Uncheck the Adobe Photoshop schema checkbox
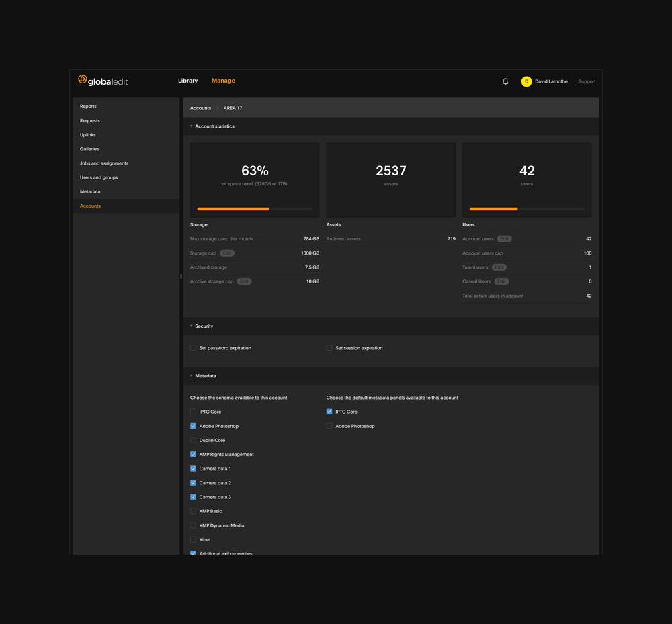The height and width of the screenshot is (624, 672). coord(194,427)
